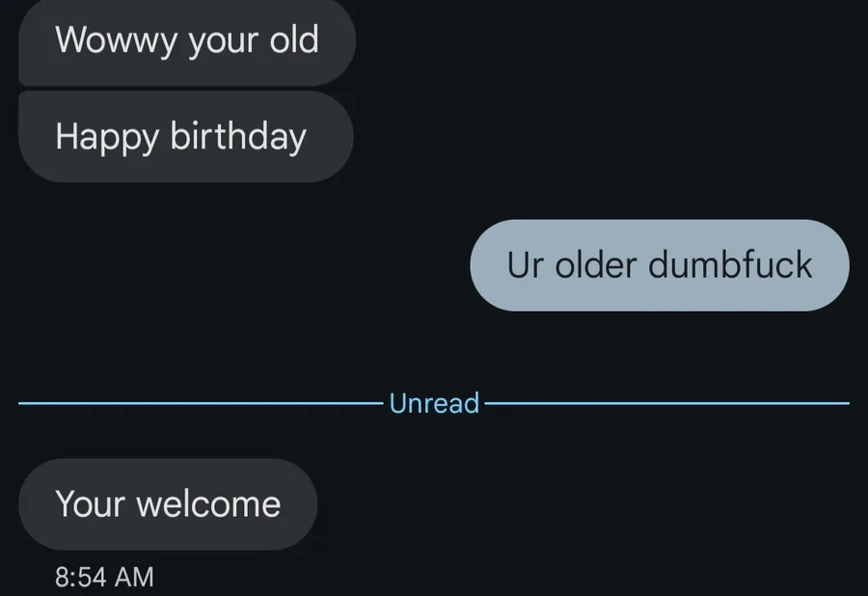Select the "Happy birthday" message bubble
Screen dimensions: 868x596
tap(185, 136)
